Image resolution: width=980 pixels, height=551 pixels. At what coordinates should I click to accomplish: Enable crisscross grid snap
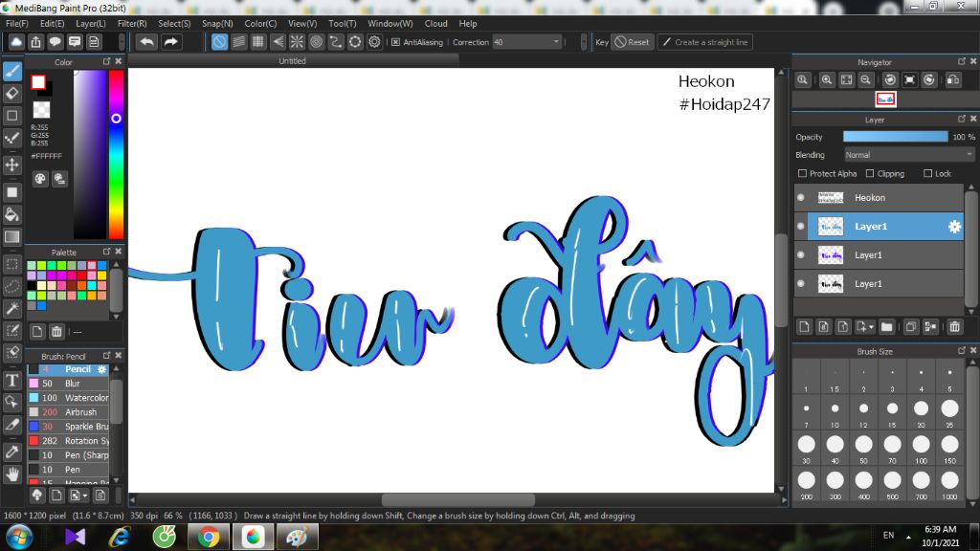pyautogui.click(x=258, y=42)
